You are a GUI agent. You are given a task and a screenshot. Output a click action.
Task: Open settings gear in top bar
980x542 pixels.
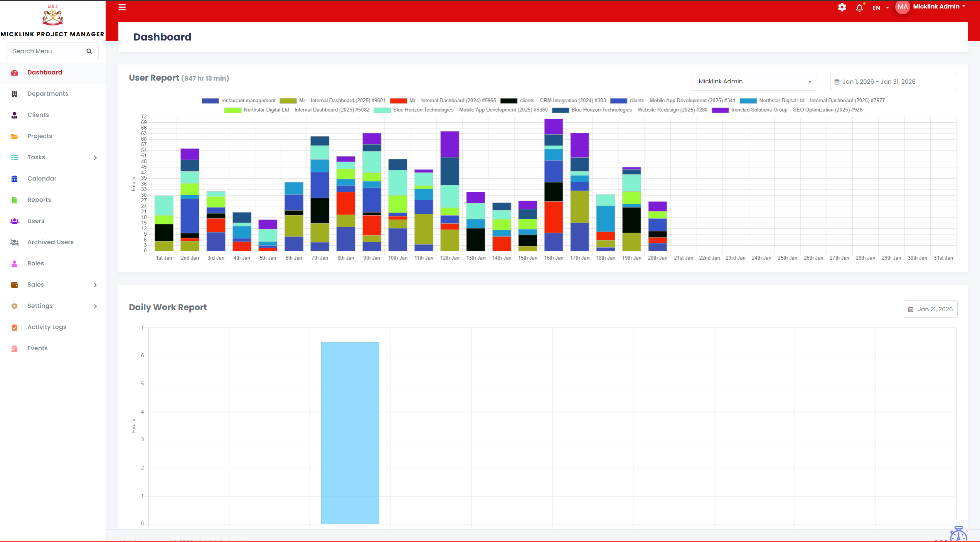(x=842, y=7)
